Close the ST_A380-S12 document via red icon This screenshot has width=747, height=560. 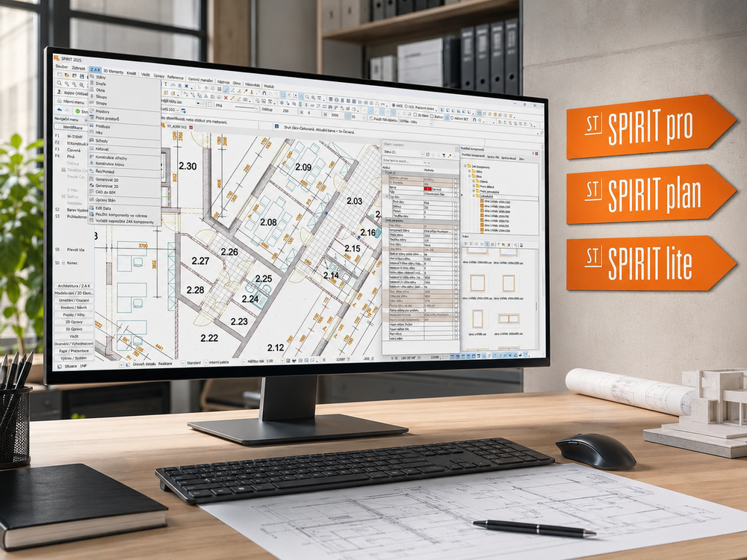point(191,127)
